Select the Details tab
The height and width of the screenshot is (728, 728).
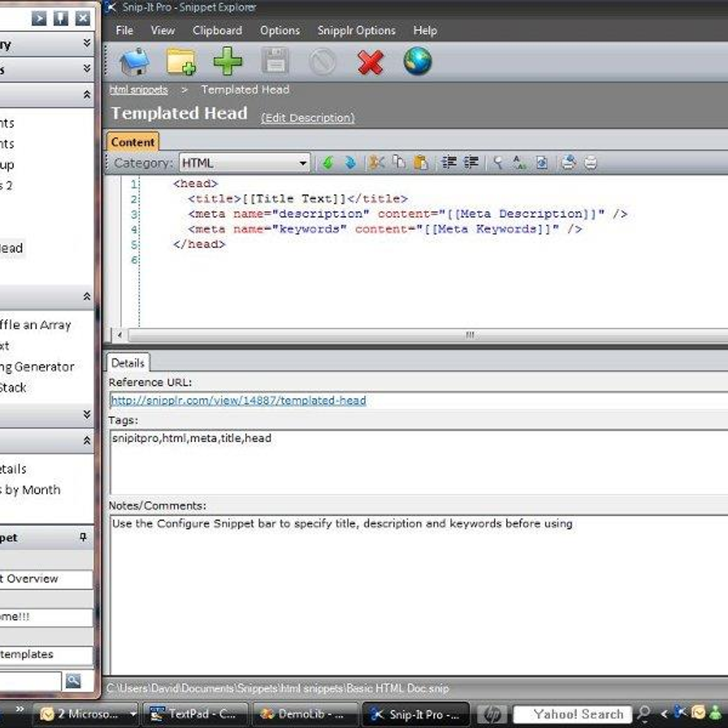[128, 363]
